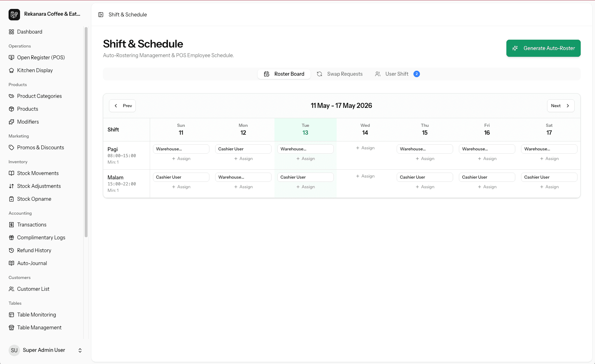Image resolution: width=595 pixels, height=364 pixels.
Task: Select Cashier User chip in Malam Tue 13
Action: point(306,177)
